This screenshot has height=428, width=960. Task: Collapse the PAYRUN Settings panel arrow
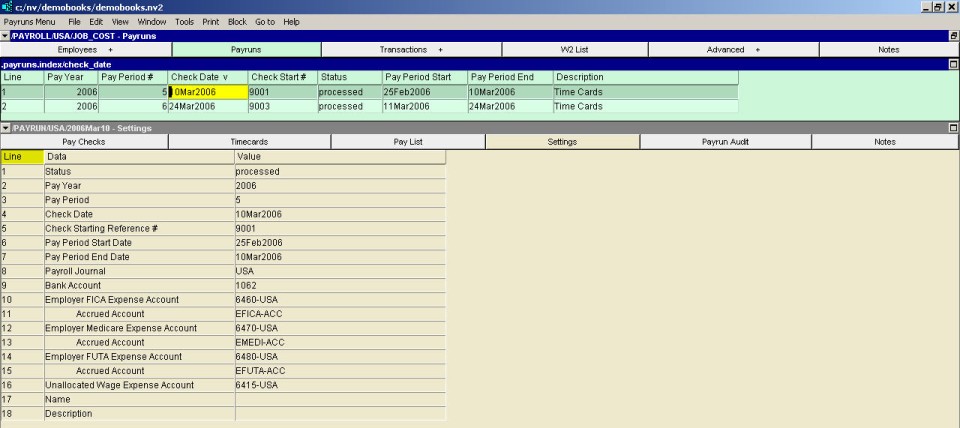point(6,128)
